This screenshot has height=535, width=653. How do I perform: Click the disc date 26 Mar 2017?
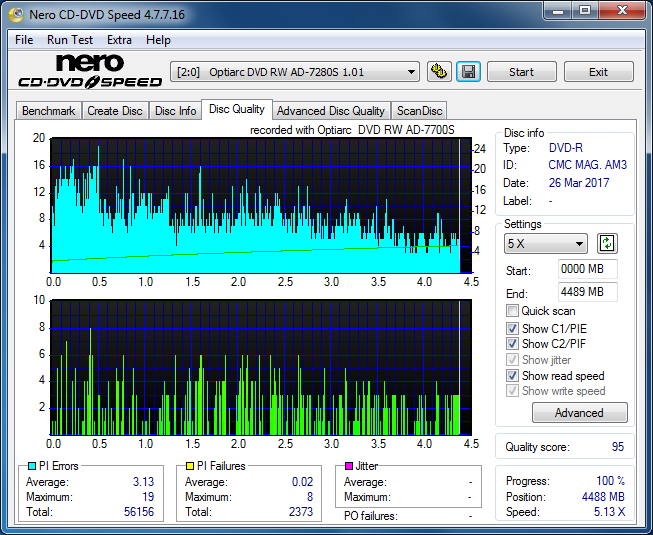coord(579,183)
